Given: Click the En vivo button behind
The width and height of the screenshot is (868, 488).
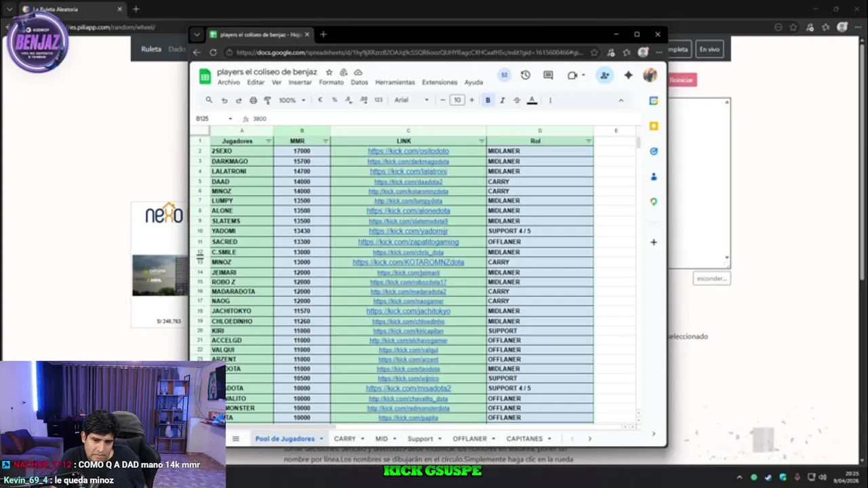Looking at the screenshot, I should click(709, 49).
